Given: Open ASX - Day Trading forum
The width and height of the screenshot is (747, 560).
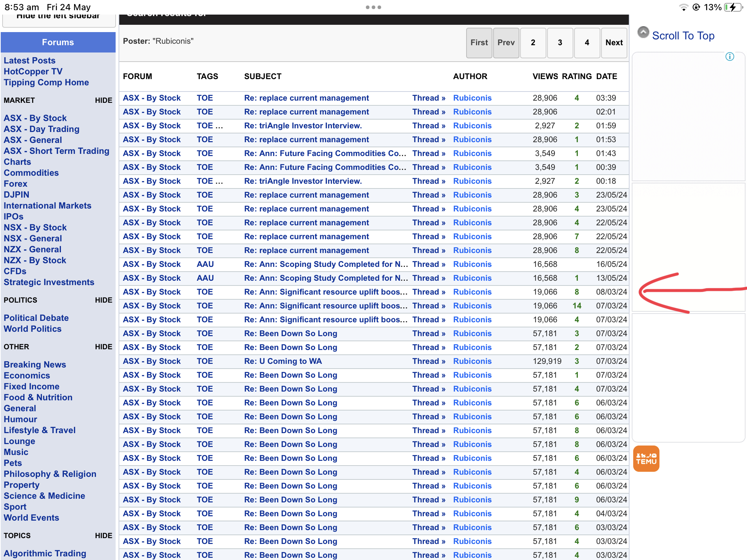Looking at the screenshot, I should (x=42, y=129).
